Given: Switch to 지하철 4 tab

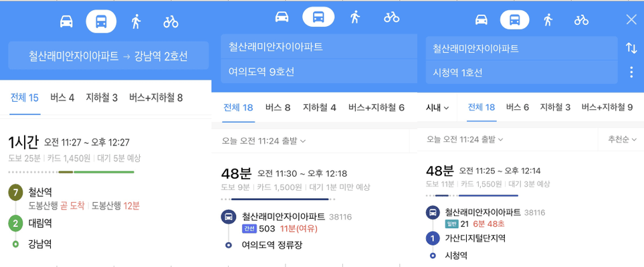Looking at the screenshot, I should coord(320,108).
